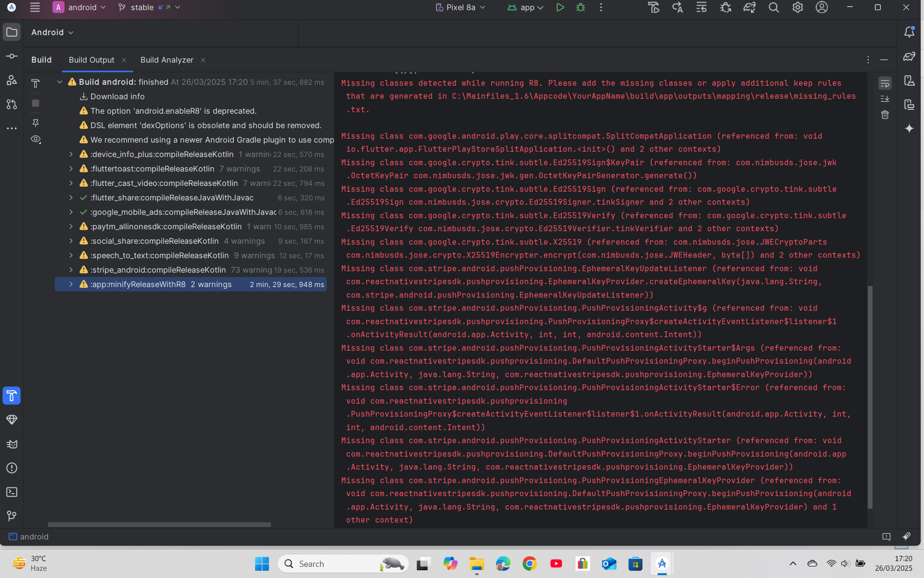This screenshot has height=578, width=924.
Task: Expand :app:minifyReleaseWithR8 node
Action: (71, 284)
